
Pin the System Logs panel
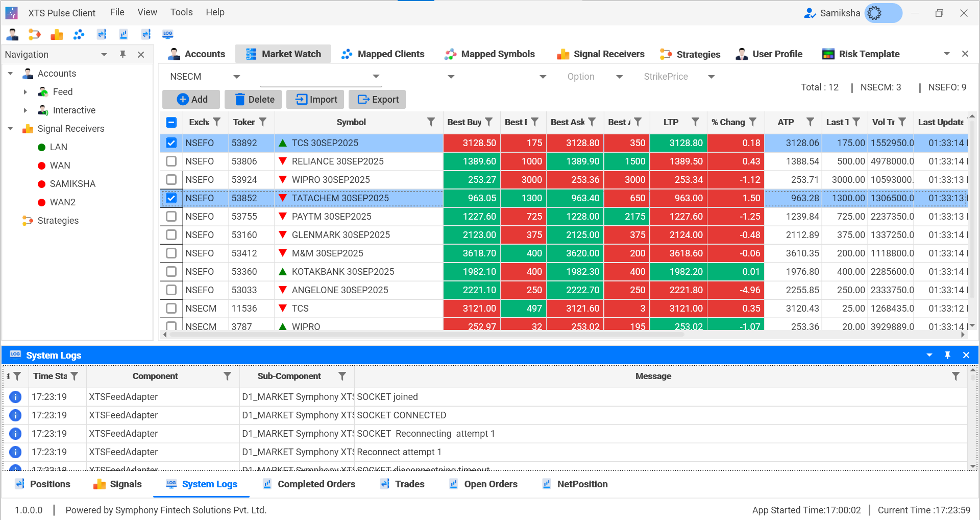[947, 355]
